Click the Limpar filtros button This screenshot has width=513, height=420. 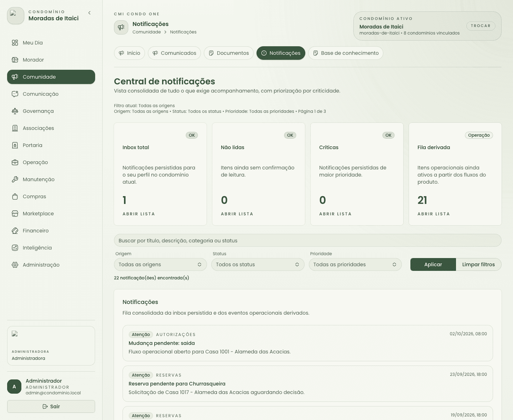coord(478,264)
